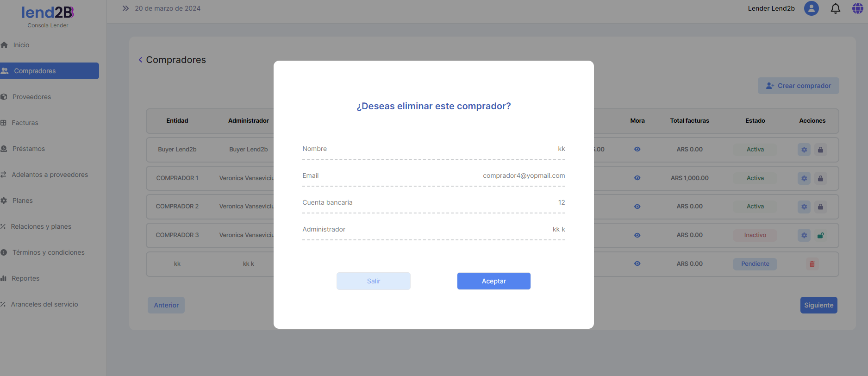The height and width of the screenshot is (376, 868).
Task: Click the lock icon for Buyer Lend2b
Action: 820,150
